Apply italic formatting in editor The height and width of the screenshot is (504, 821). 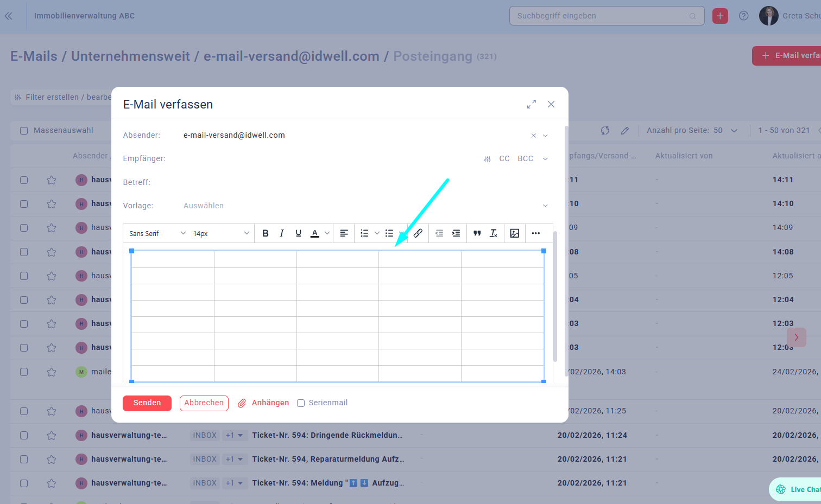[281, 233]
